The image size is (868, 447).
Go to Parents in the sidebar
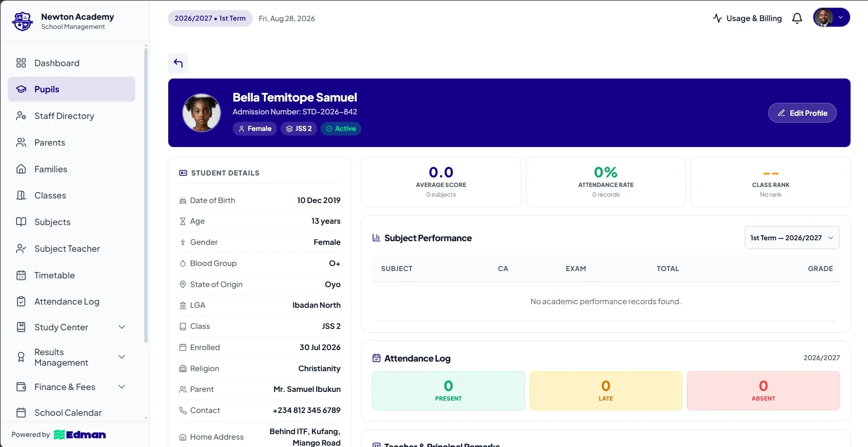(71, 142)
